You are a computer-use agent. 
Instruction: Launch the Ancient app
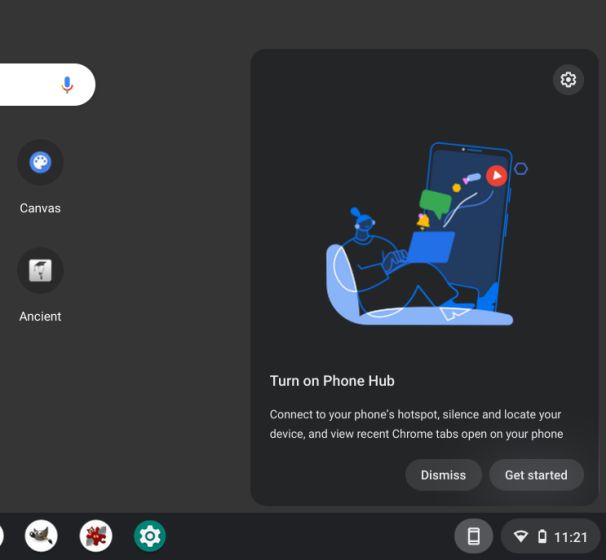40,271
